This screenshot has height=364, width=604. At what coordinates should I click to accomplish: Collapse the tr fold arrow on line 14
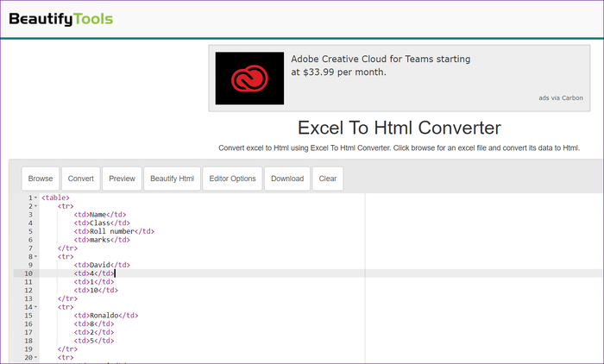[x=36, y=307]
